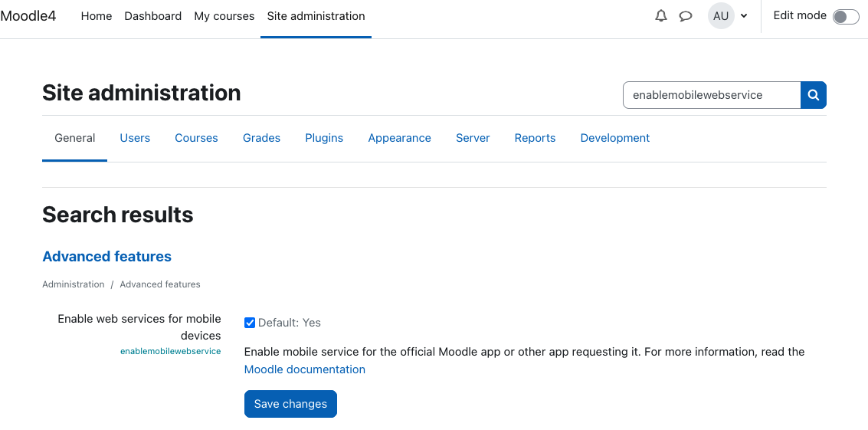Screen dimensions: 868x430
Task: Go to the Development tab
Action: pyautogui.click(x=614, y=138)
